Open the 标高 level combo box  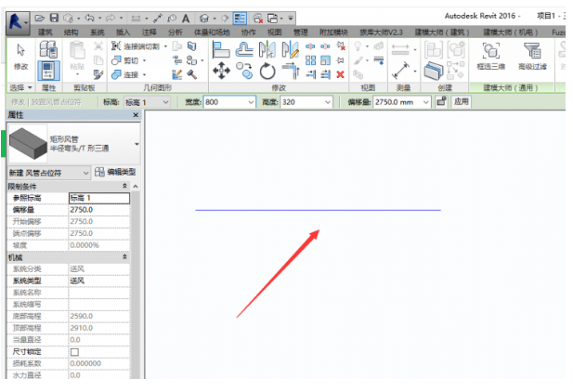click(148, 102)
